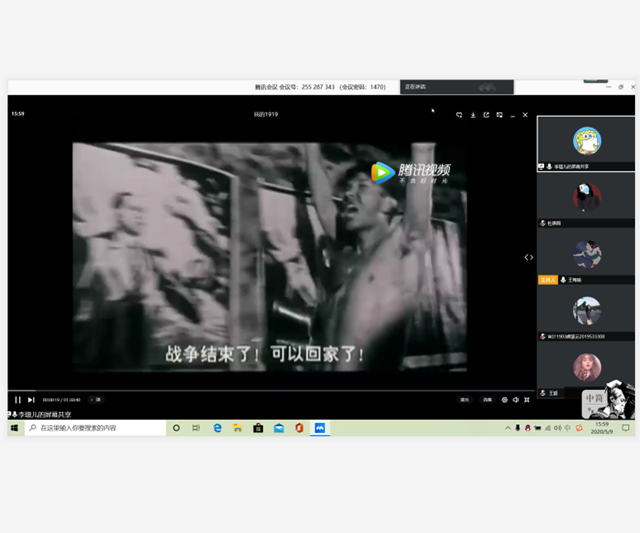Click the microphone icon in system tray
Viewport: 640px width, 533px height.
click(518, 428)
